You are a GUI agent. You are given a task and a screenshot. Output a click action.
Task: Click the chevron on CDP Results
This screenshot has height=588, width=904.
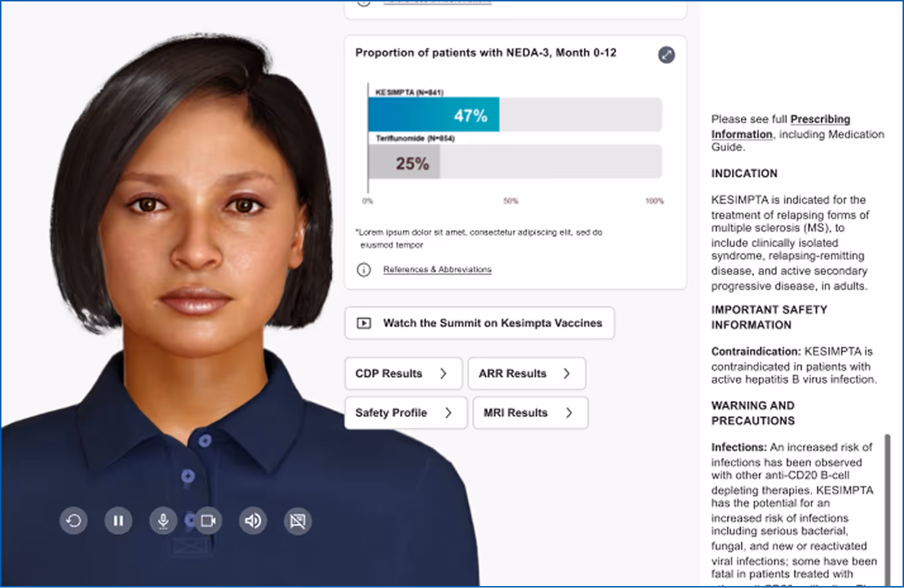coord(443,373)
